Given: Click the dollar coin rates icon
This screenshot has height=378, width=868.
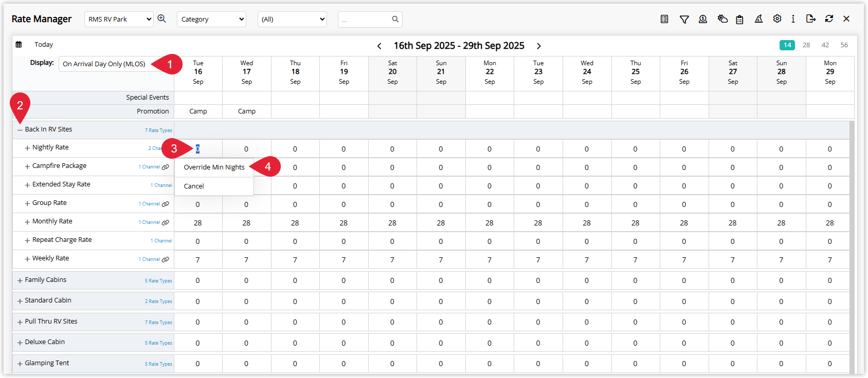Looking at the screenshot, I should click(x=703, y=19).
